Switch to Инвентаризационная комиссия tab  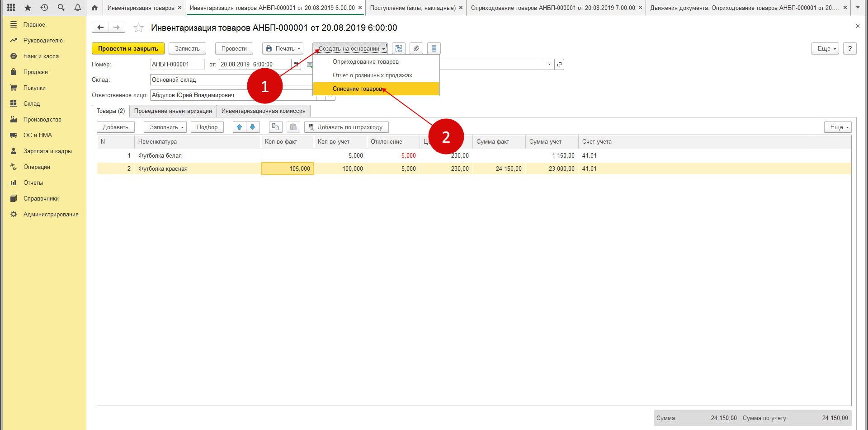264,111
